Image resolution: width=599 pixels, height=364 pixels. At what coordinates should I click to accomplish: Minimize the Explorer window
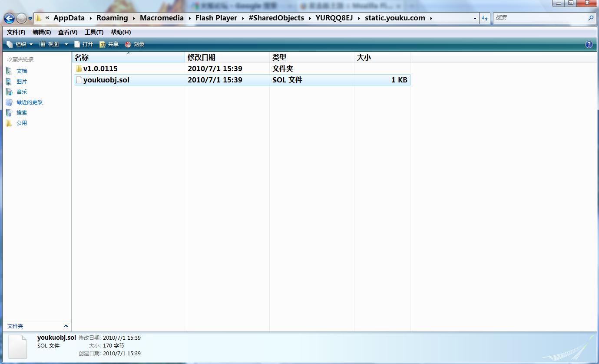pos(559,3)
